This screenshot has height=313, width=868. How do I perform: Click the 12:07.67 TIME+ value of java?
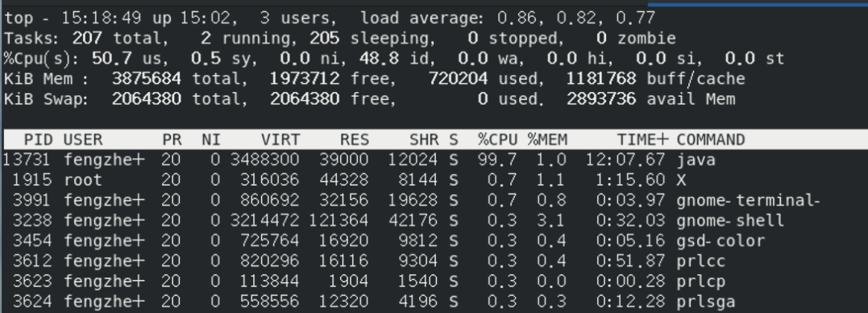pyautogui.click(x=625, y=160)
